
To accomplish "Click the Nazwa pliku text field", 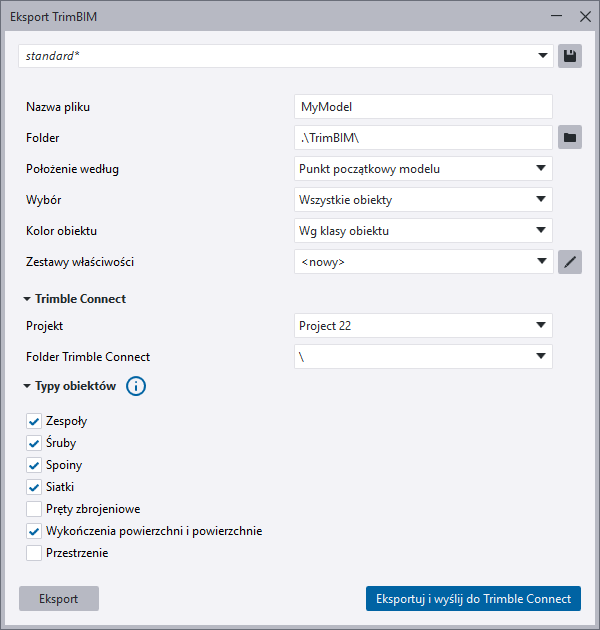I will (423, 106).
